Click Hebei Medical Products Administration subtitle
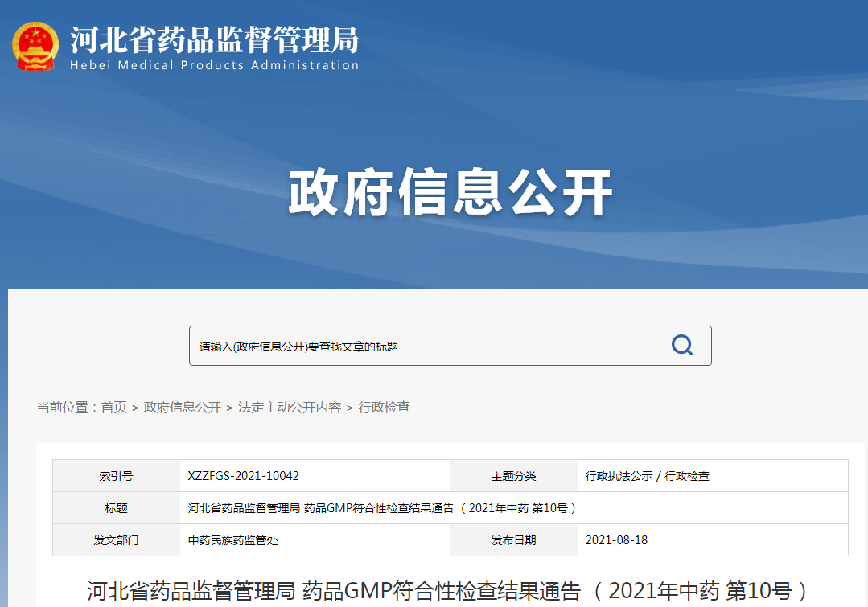 pyautogui.click(x=215, y=65)
